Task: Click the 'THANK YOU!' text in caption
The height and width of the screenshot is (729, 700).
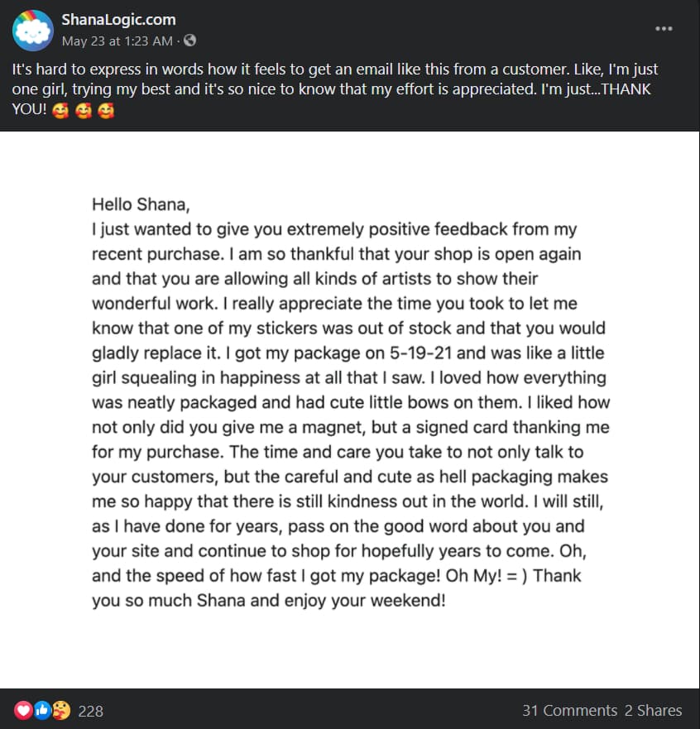Action: (331, 99)
